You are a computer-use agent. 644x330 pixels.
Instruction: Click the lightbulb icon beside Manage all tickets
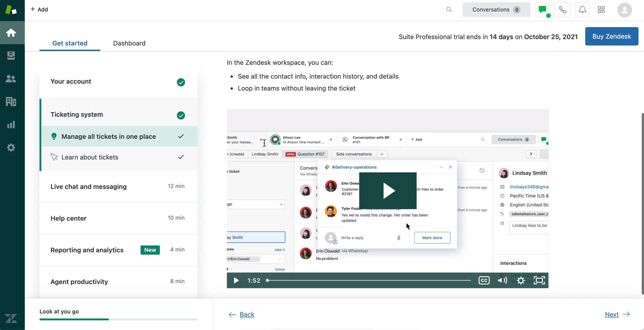tap(54, 136)
